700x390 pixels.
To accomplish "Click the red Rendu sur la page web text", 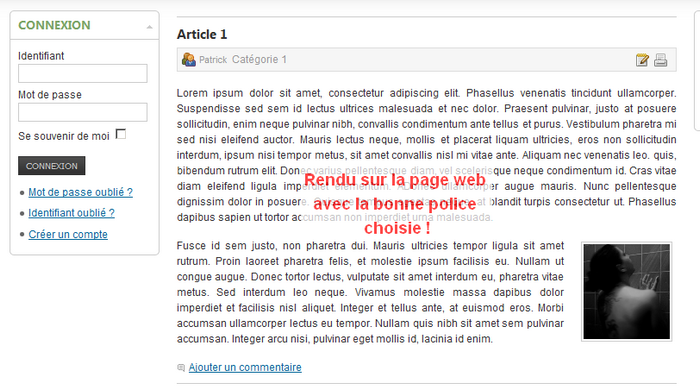I will (x=395, y=180).
